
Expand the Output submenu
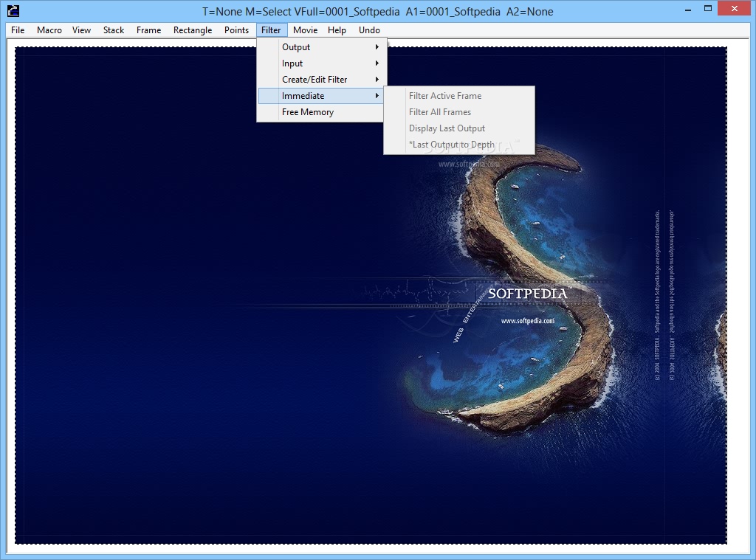pyautogui.click(x=322, y=47)
